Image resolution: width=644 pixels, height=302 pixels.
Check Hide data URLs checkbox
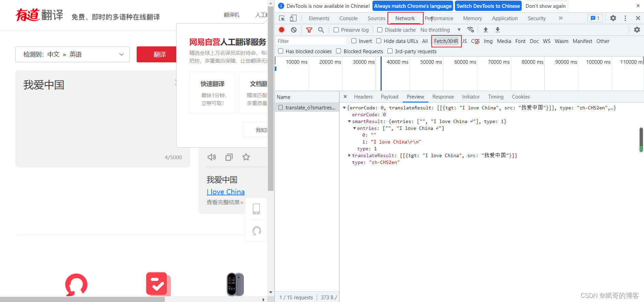pos(379,41)
